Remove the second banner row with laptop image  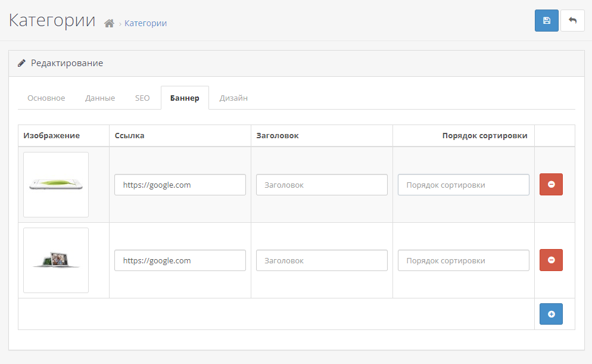pyautogui.click(x=551, y=260)
